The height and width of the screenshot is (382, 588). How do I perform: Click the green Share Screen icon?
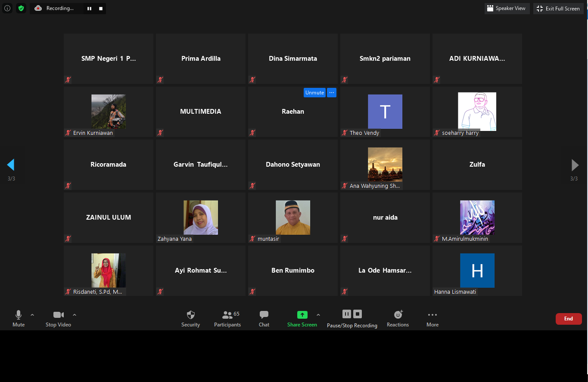302,315
